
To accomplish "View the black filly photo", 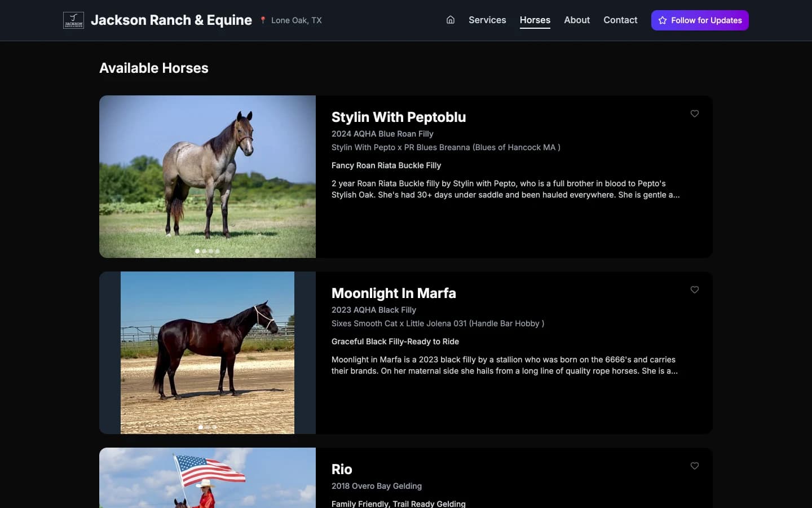I will [x=208, y=353].
